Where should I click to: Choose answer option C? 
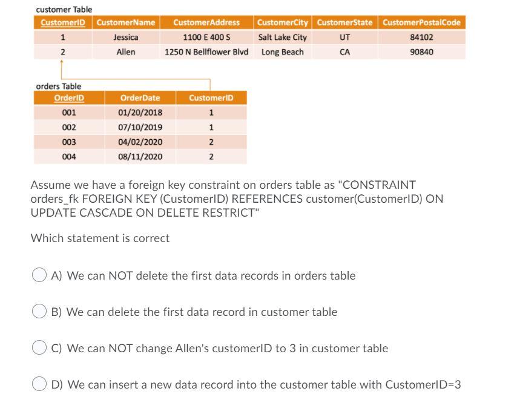point(39,348)
